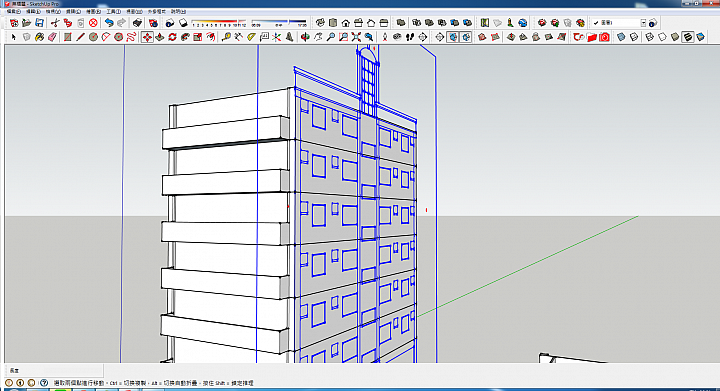Screen dimensions: 720x391
Task: Select the Axes tool
Action: (276, 37)
